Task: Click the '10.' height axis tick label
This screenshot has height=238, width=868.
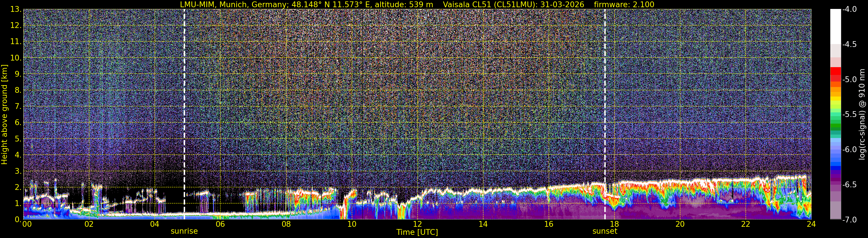Action: point(16,58)
